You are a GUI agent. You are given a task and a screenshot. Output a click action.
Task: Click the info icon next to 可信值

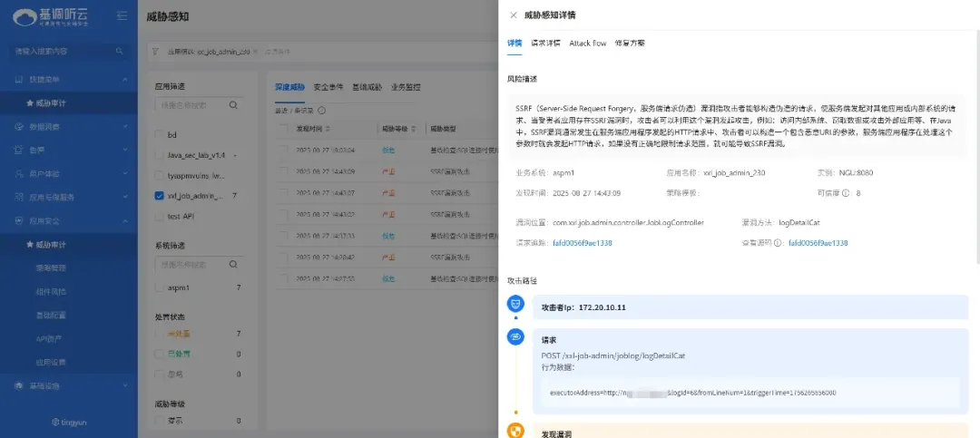point(846,193)
